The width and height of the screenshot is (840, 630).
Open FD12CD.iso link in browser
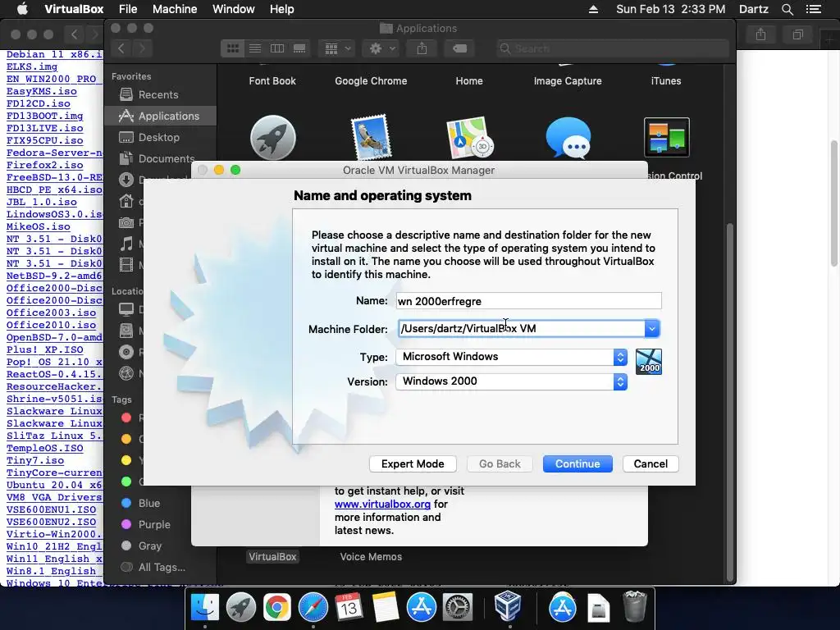(38, 103)
